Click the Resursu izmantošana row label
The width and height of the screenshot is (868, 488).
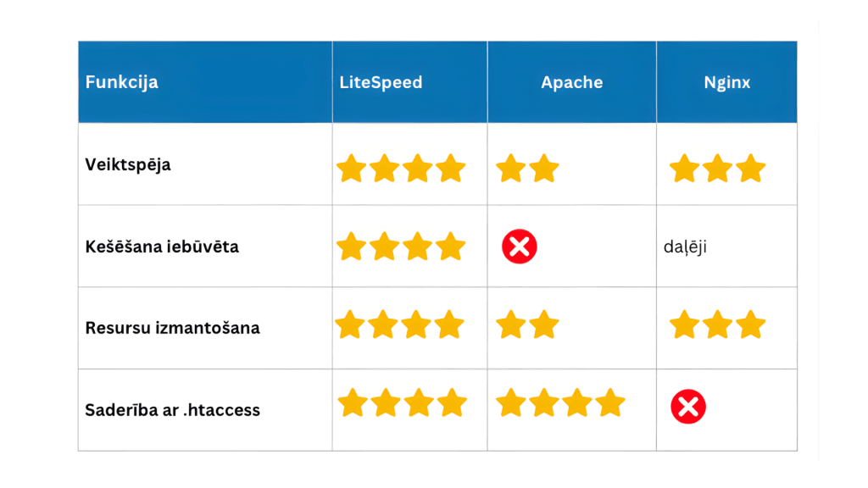(172, 328)
